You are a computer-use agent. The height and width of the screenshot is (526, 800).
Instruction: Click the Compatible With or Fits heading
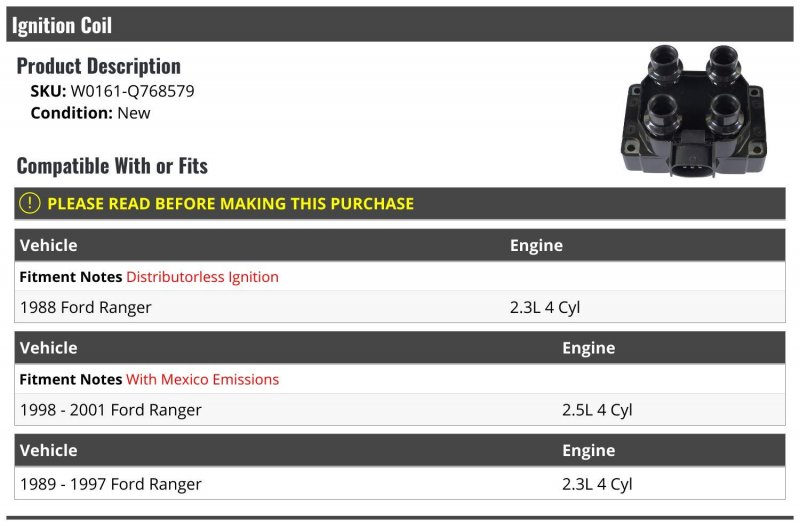(x=112, y=166)
